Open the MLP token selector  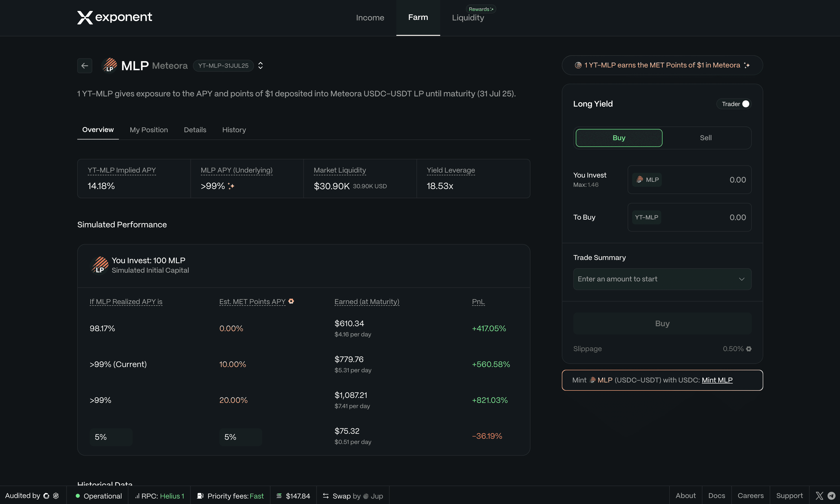click(647, 180)
